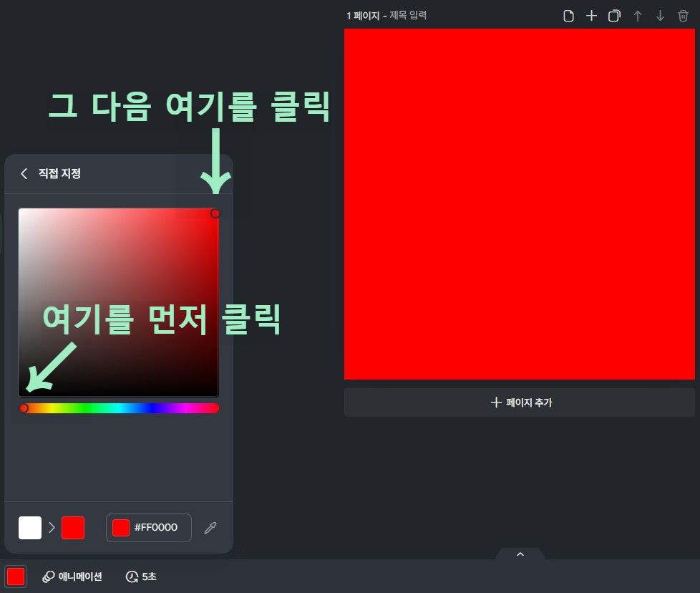This screenshot has width=700, height=593.
Task: Click the chevron between the color swatches
Action: 51,528
